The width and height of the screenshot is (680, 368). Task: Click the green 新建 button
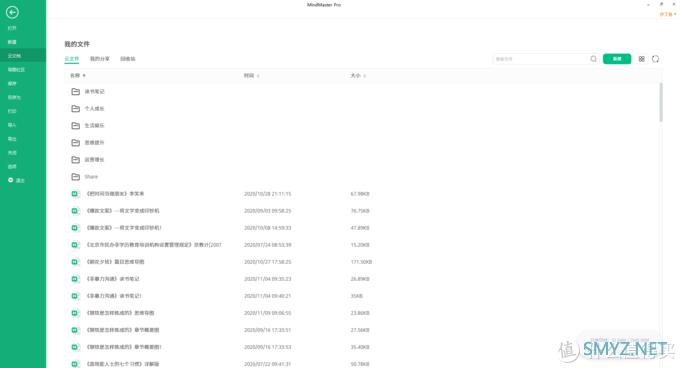coord(617,59)
